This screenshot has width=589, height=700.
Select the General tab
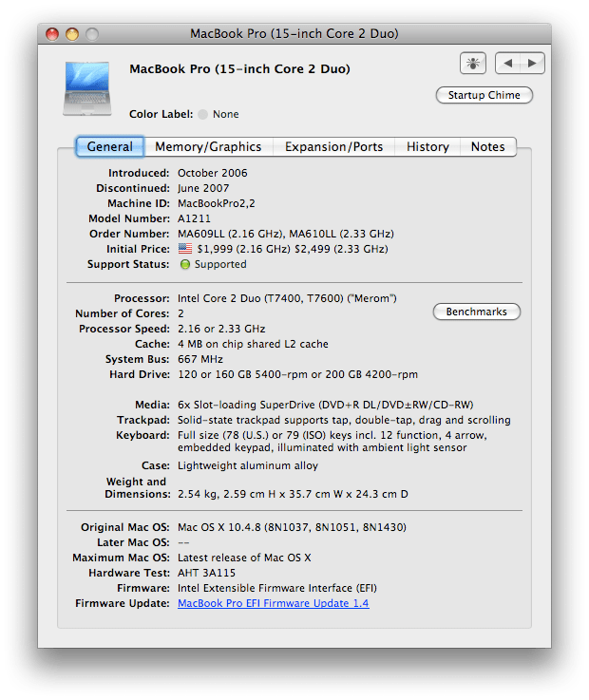110,147
